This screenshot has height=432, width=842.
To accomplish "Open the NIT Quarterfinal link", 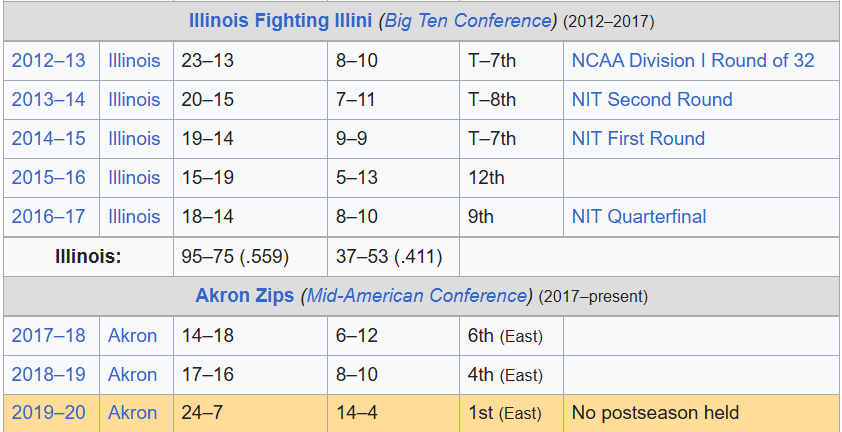I will [x=638, y=217].
